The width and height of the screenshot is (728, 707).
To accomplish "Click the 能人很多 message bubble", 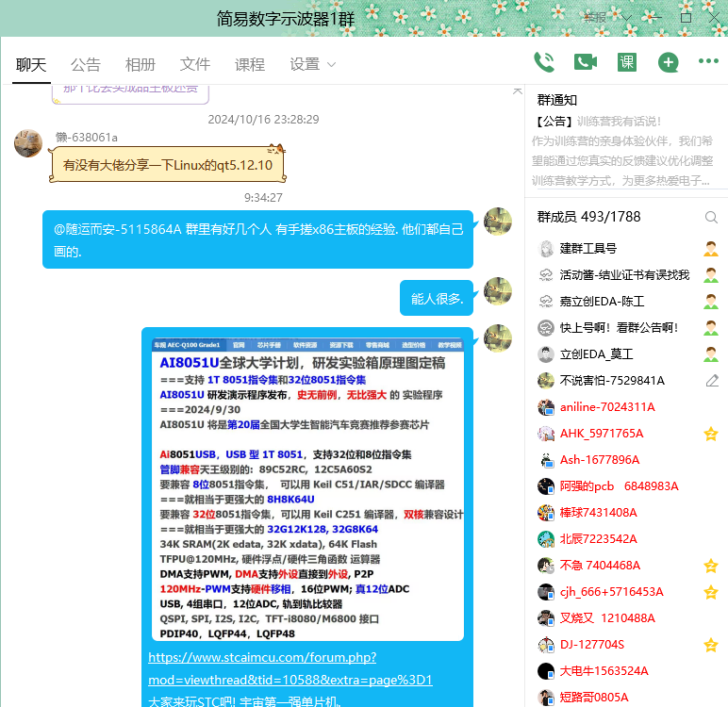I will click(437, 298).
